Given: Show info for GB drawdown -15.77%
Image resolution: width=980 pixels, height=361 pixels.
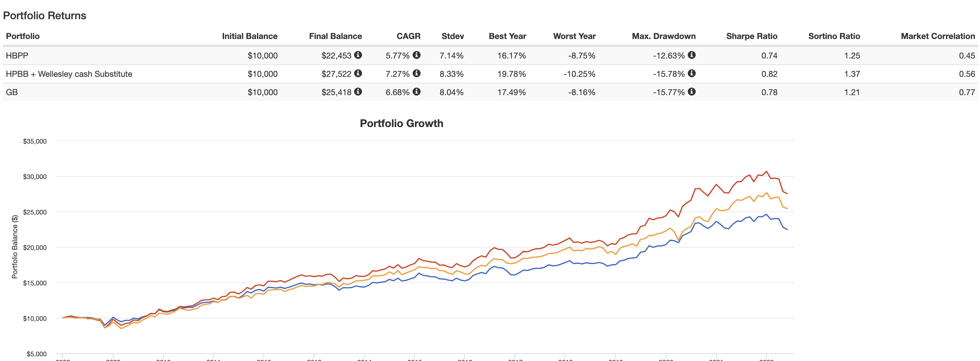Looking at the screenshot, I should 692,92.
